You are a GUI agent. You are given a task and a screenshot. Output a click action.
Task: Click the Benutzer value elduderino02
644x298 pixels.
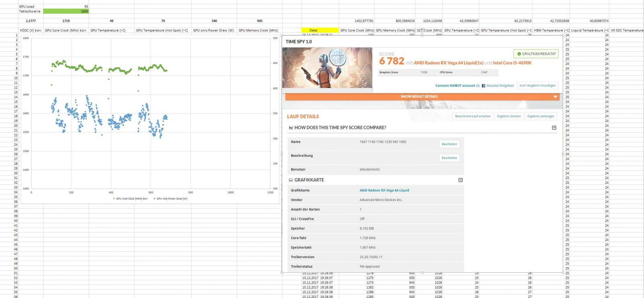pyautogui.click(x=369, y=169)
